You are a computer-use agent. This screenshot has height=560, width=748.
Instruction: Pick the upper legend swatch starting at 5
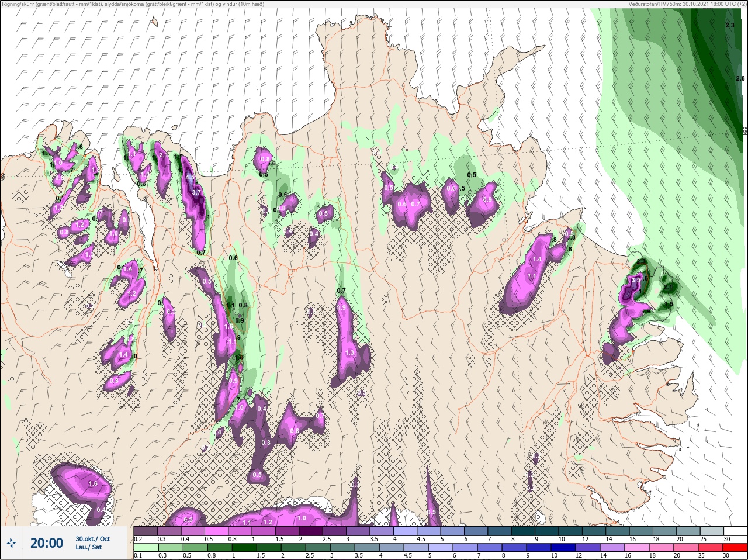[x=453, y=531]
